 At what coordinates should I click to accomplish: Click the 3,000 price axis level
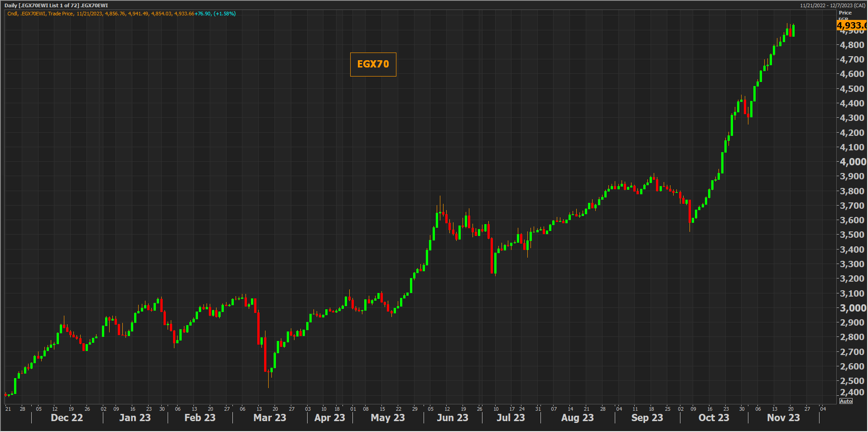pos(853,308)
